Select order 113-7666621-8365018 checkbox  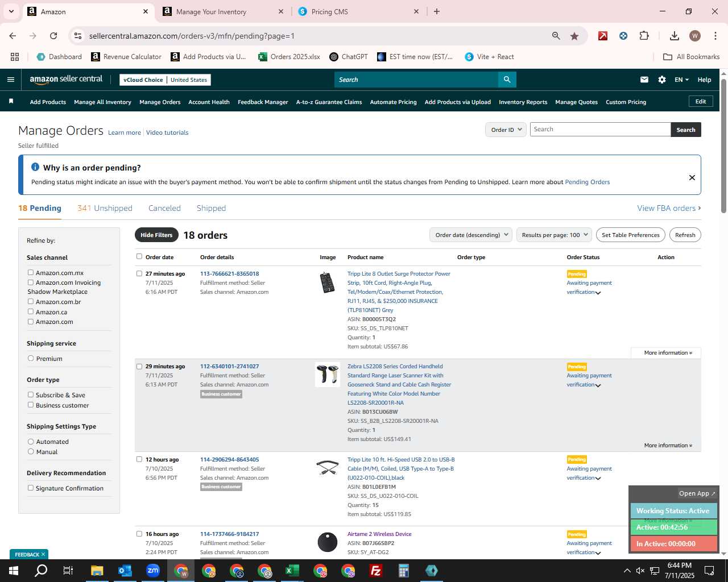pos(139,273)
